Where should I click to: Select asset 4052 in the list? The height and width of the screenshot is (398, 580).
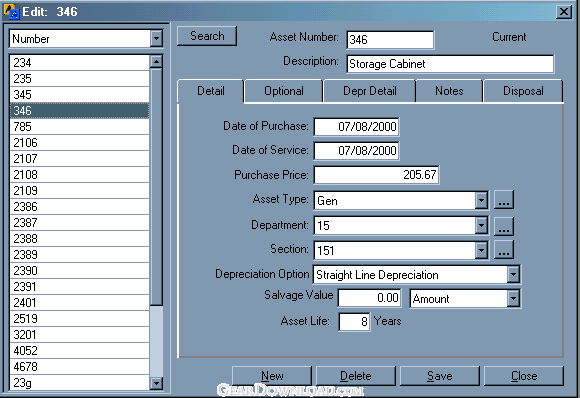coord(79,350)
